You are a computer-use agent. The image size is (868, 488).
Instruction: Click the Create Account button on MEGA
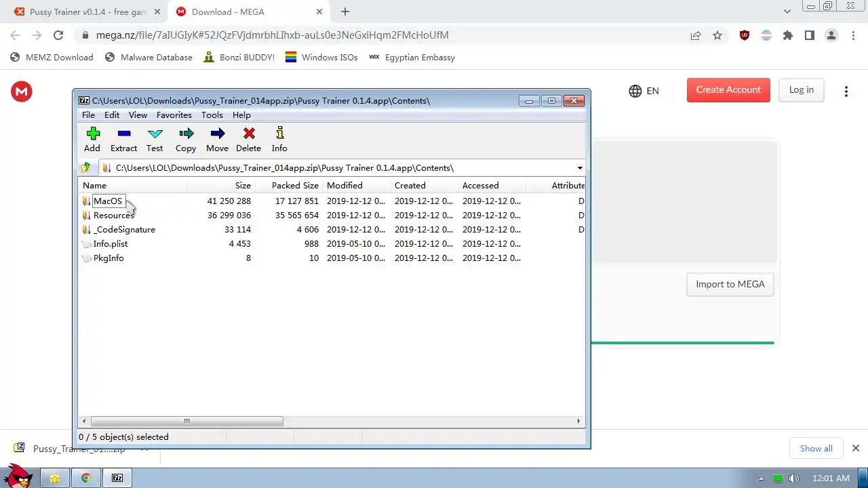(x=728, y=89)
